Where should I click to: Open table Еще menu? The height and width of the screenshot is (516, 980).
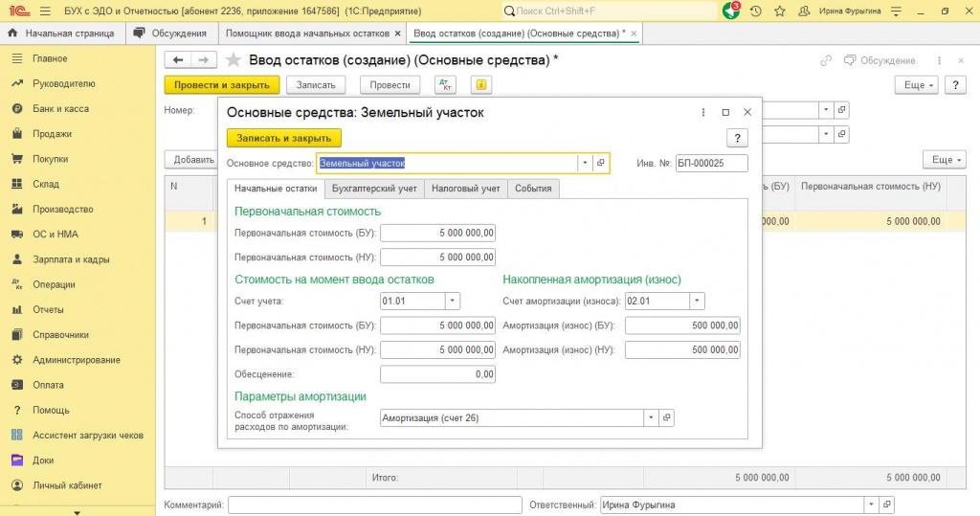click(945, 160)
